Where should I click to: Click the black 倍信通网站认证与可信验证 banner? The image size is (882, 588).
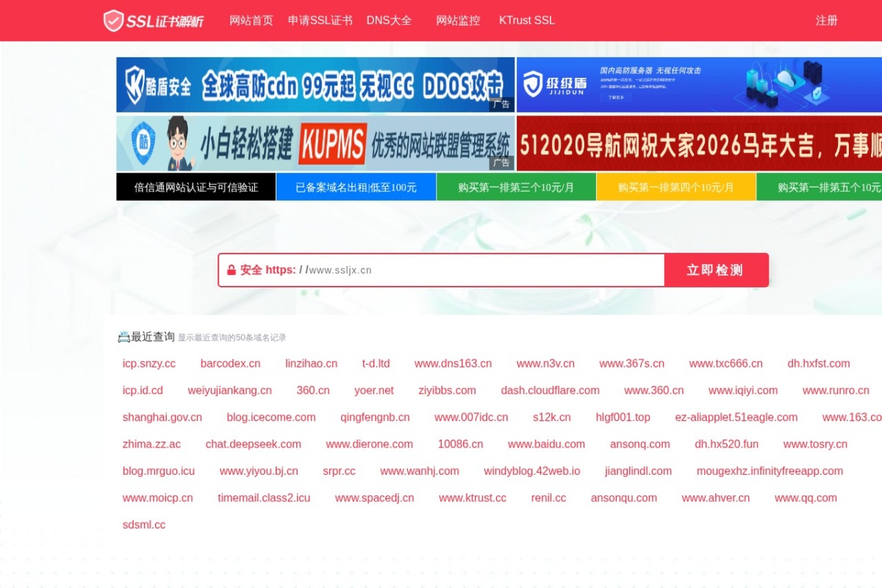click(x=196, y=187)
